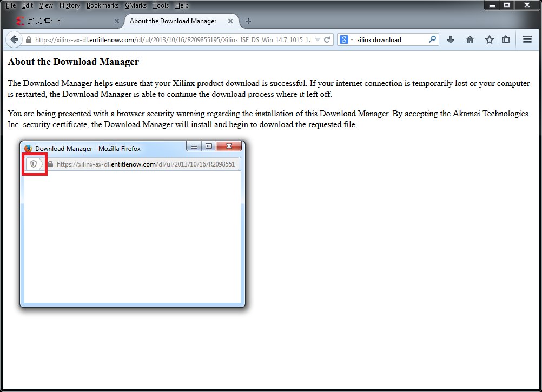Click the Download Manager window screenshot image

click(133, 224)
